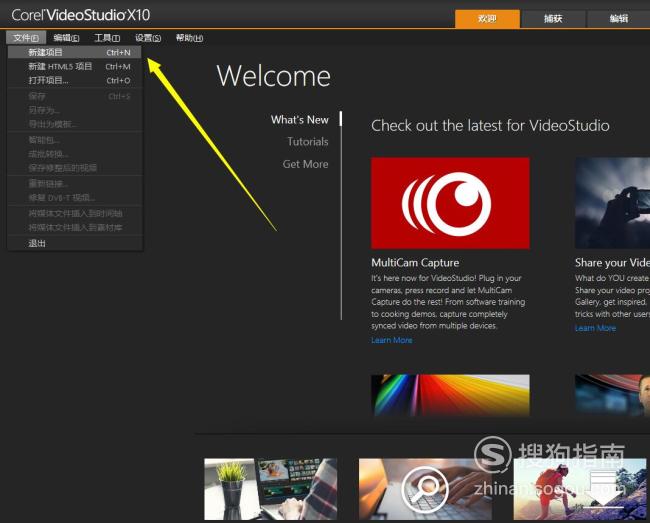
Task: Open the Share your Video camera thumbnail
Action: pos(612,203)
